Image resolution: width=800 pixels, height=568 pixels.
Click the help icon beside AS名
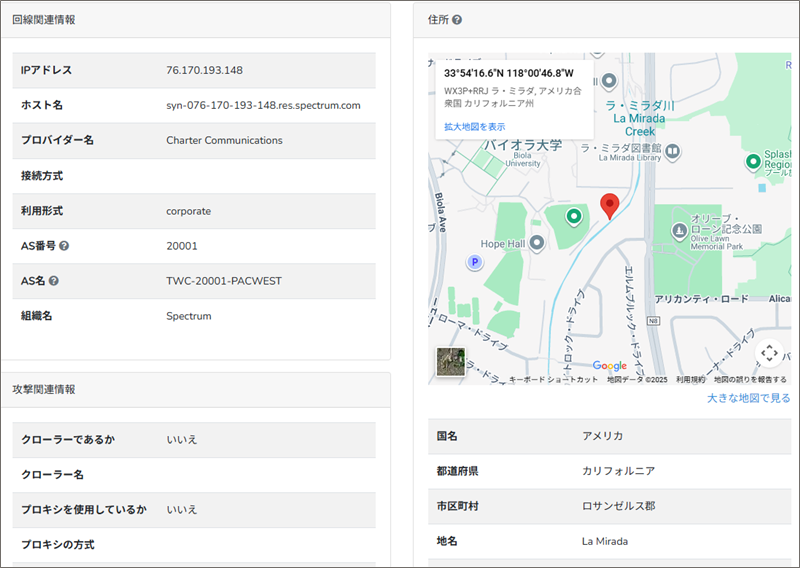coord(53,281)
